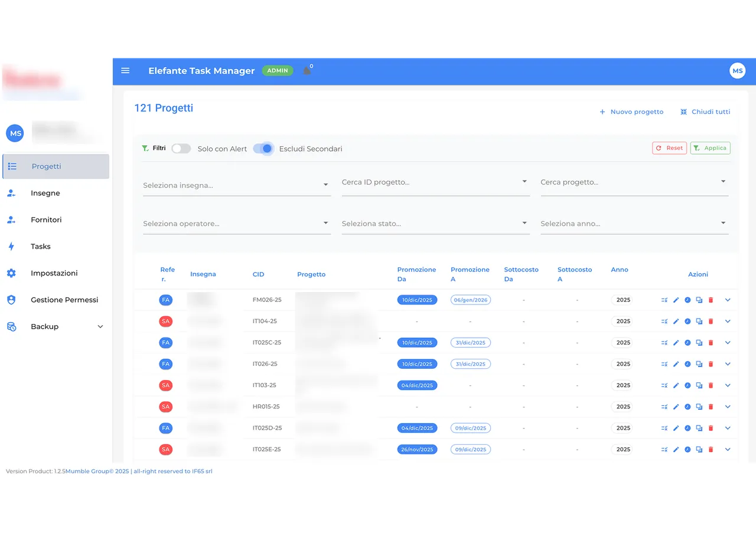Expand the row chevron for IT025C-25
This screenshot has height=537, width=756.
point(728,342)
